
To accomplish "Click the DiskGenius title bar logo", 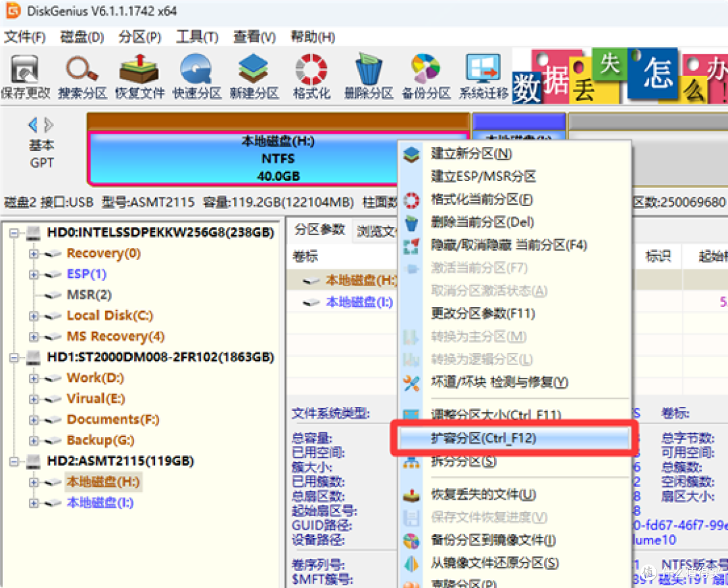I will coord(13,10).
